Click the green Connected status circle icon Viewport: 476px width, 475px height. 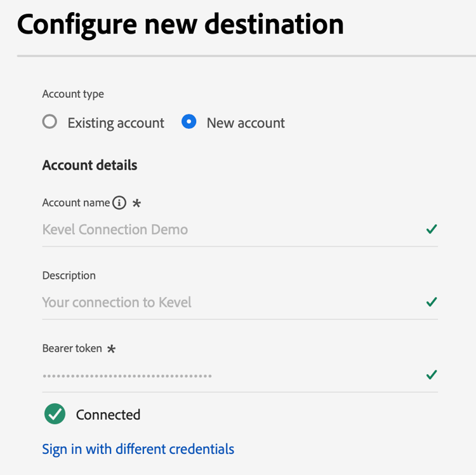(x=55, y=415)
